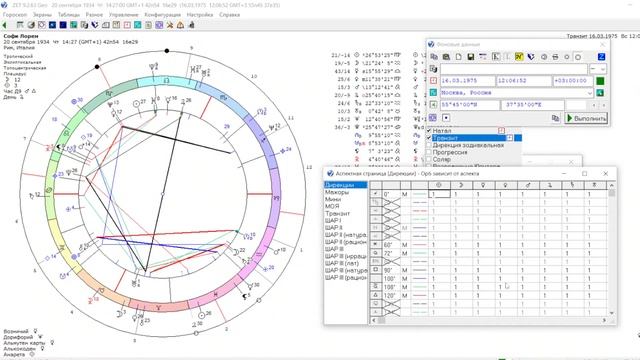Click the trine aspect symbol in 120° row
This screenshot has width=640, height=360.
376,295
